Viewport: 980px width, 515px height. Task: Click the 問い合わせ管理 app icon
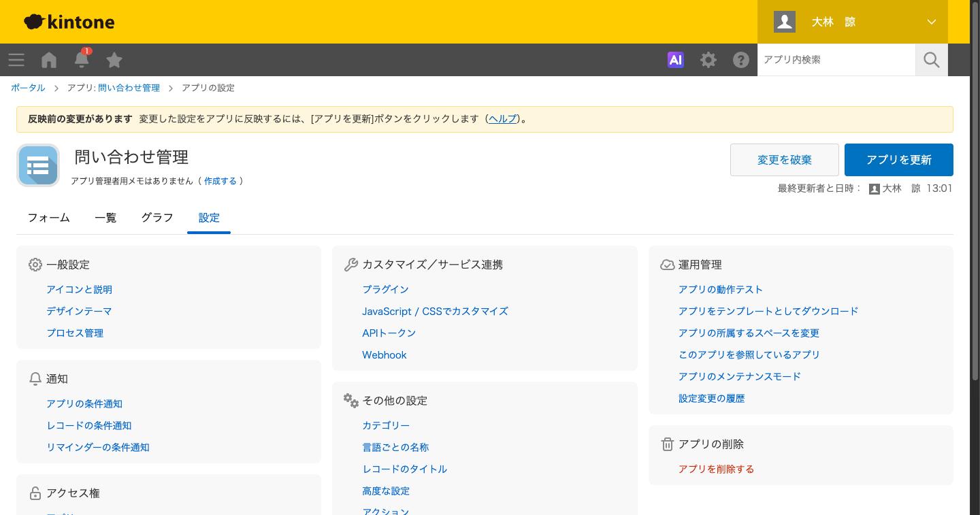coord(38,165)
